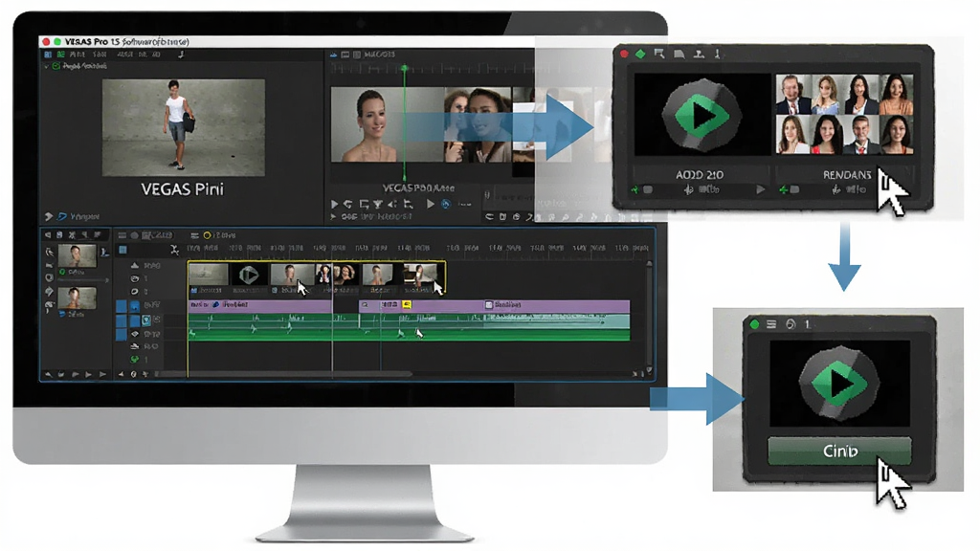Viewport: 980px width, 551px height.
Task: Select the man with glasses thumbnail in the face grid
Action: coord(793,95)
